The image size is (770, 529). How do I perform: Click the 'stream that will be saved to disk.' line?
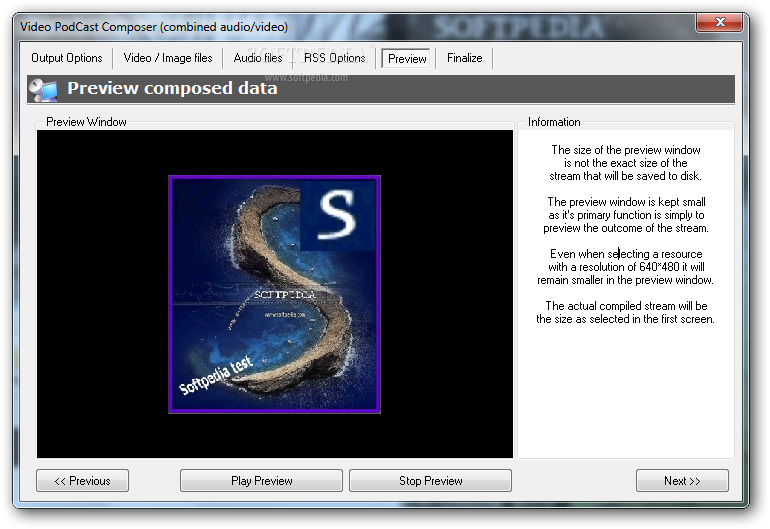click(625, 176)
